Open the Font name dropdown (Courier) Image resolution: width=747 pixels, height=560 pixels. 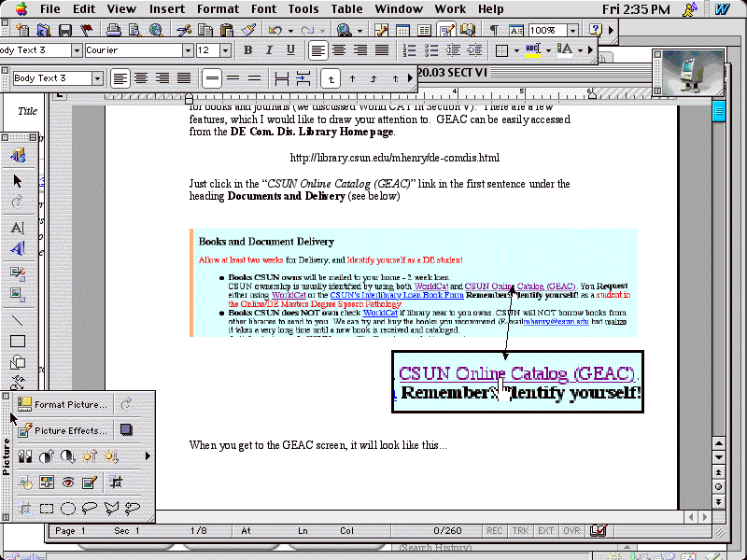tap(188, 50)
